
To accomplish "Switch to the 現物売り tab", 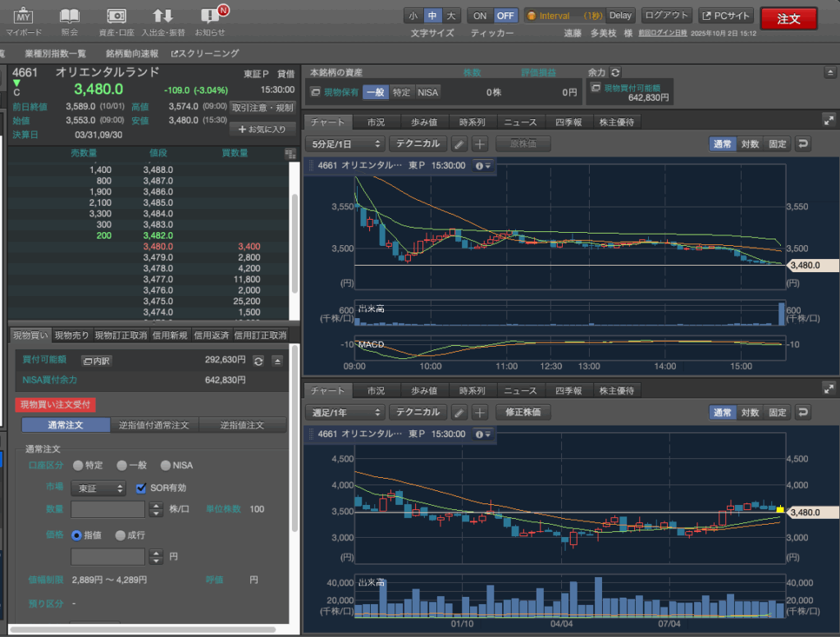I will [x=71, y=335].
